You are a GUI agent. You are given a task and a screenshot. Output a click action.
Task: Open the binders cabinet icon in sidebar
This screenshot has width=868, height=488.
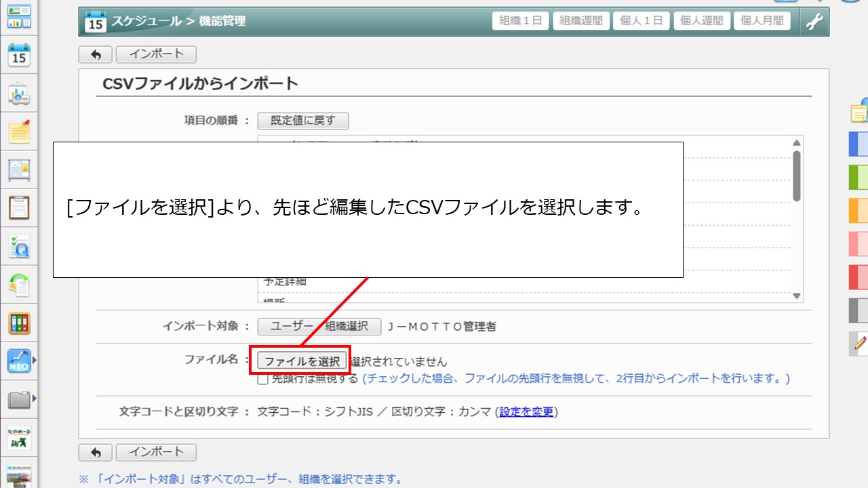19,323
